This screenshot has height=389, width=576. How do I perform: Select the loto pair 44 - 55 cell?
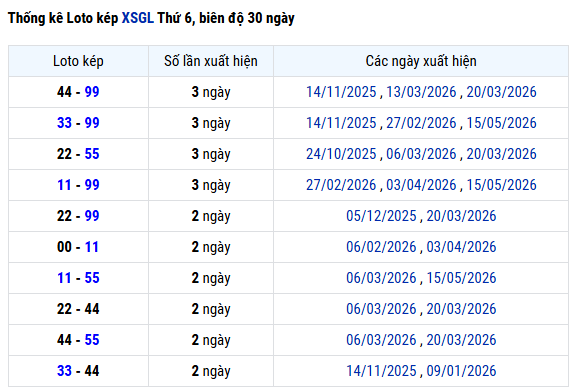tap(78, 340)
